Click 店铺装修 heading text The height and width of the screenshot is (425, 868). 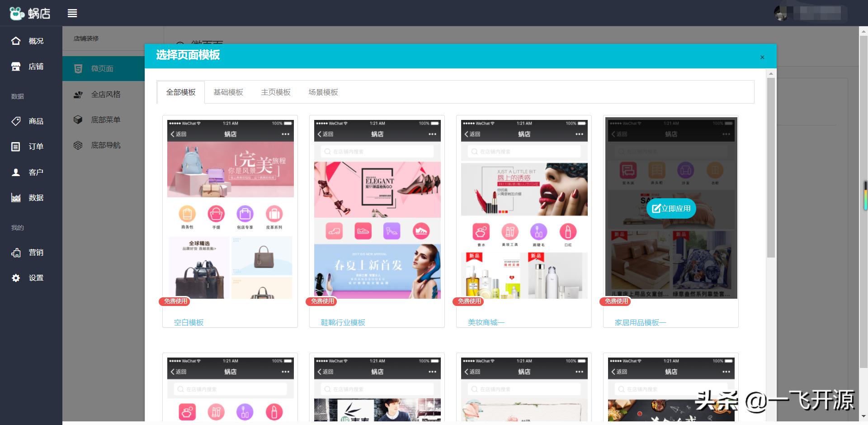(x=86, y=38)
